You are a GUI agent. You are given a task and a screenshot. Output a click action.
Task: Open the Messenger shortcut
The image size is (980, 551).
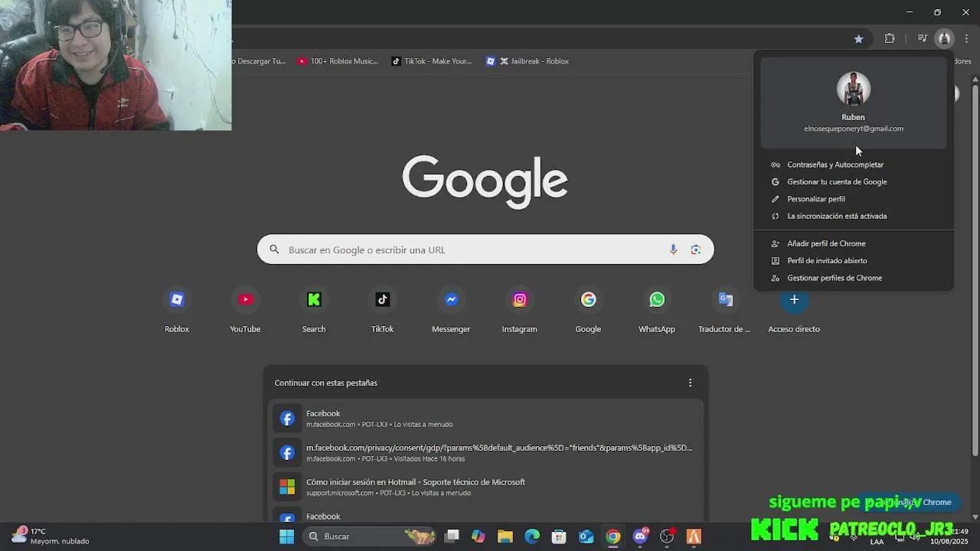tap(451, 310)
